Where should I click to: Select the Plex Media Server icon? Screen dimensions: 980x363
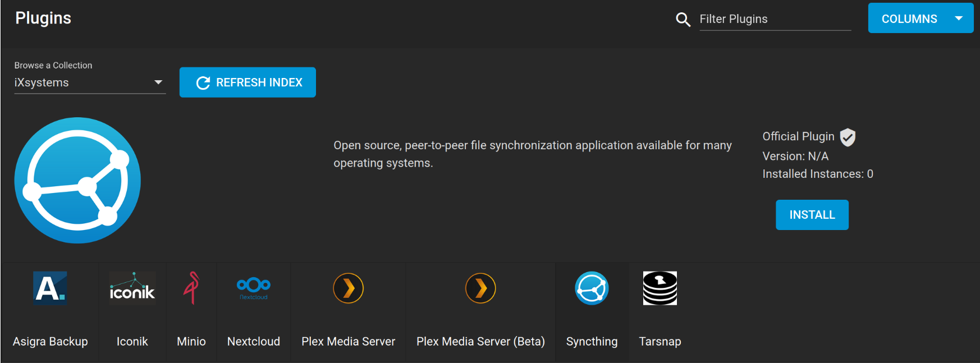click(x=348, y=288)
